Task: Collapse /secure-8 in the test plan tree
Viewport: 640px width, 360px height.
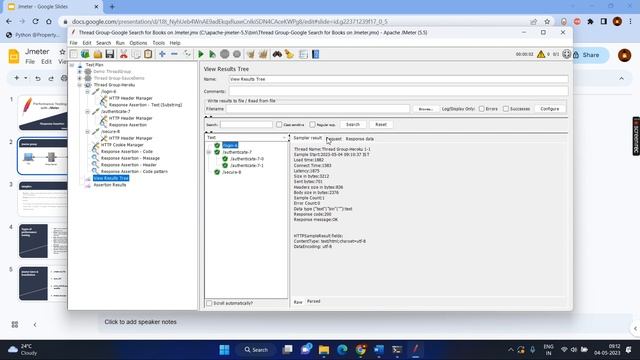Action: (88, 131)
